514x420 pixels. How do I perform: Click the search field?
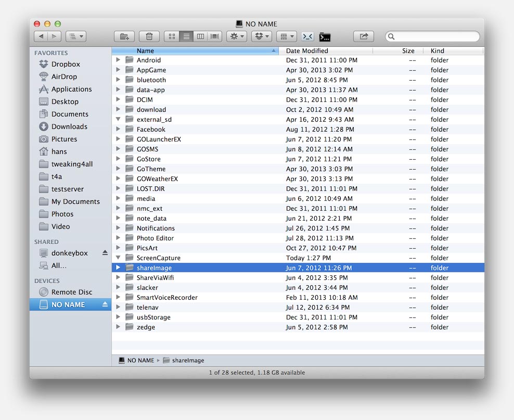tap(432, 36)
